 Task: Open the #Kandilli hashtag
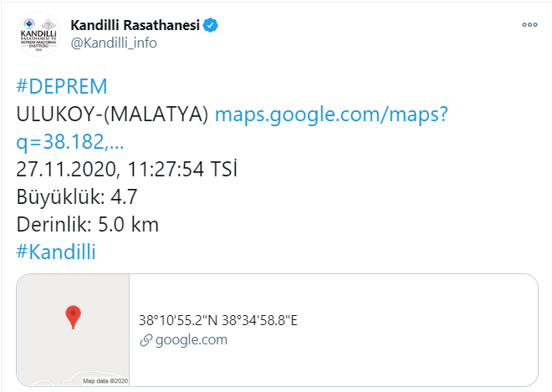56,252
